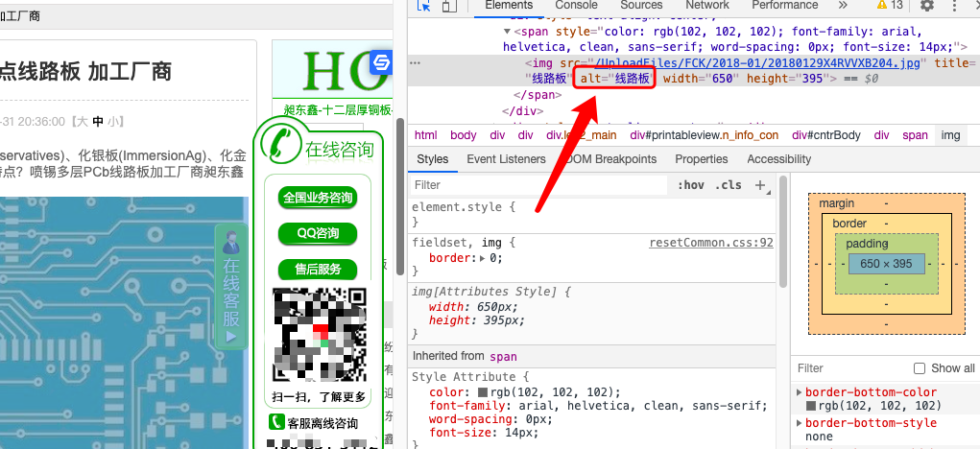This screenshot has width=980, height=449.
Task: Toggle the .cls element classes panel
Action: [729, 185]
